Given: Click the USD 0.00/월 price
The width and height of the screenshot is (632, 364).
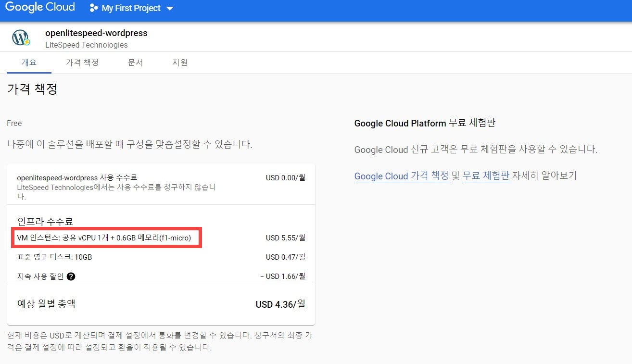Looking at the screenshot, I should (285, 177).
